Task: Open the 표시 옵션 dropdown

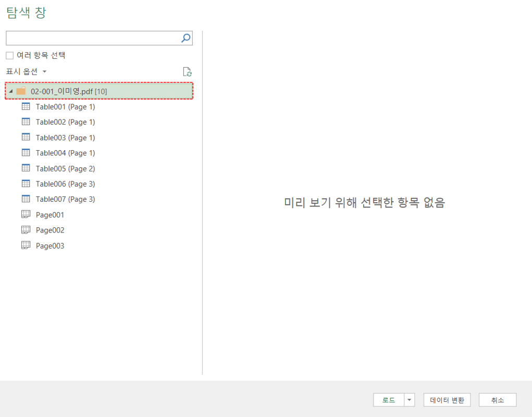Action: [x=25, y=71]
